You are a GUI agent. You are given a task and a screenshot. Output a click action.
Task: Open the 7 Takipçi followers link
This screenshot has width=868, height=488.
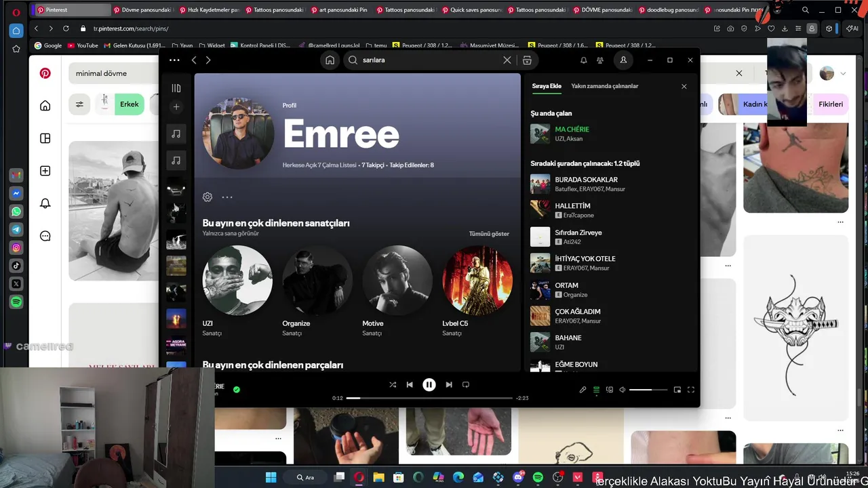(373, 165)
